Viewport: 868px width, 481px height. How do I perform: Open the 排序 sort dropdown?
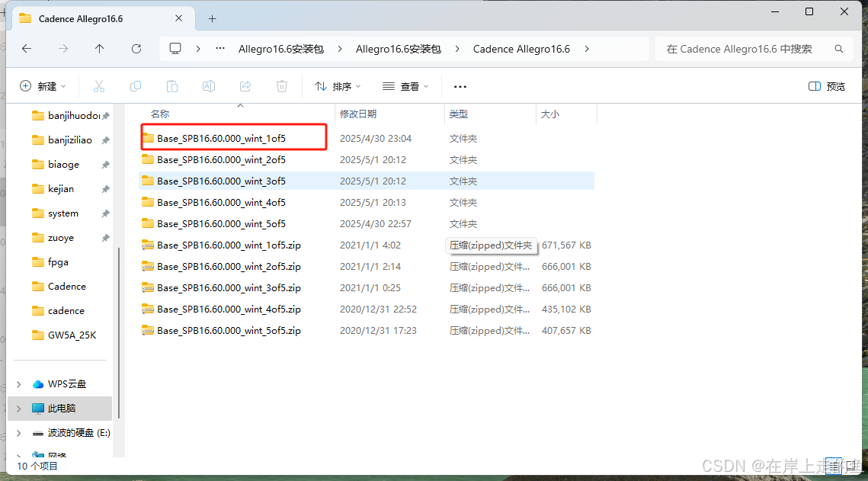[x=338, y=86]
